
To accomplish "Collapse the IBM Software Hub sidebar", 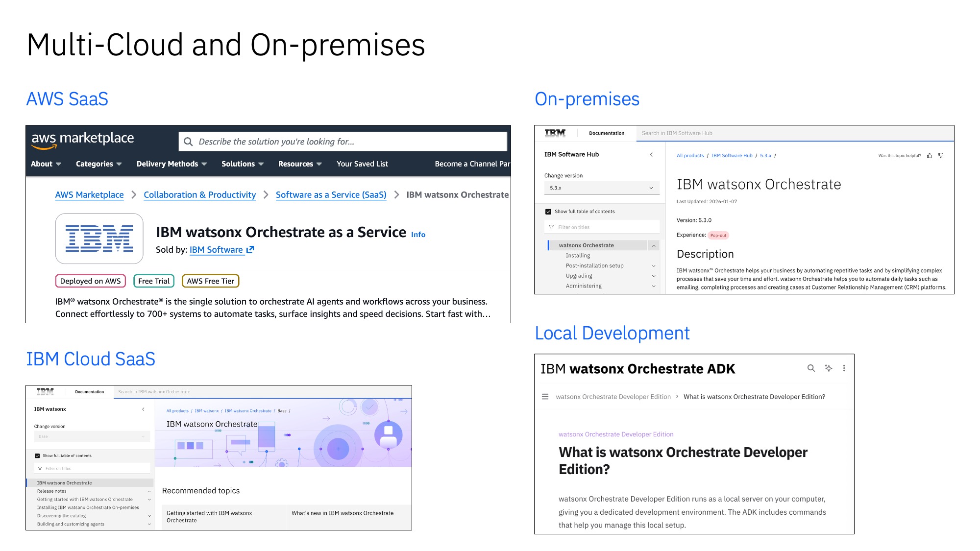I will pyautogui.click(x=651, y=154).
